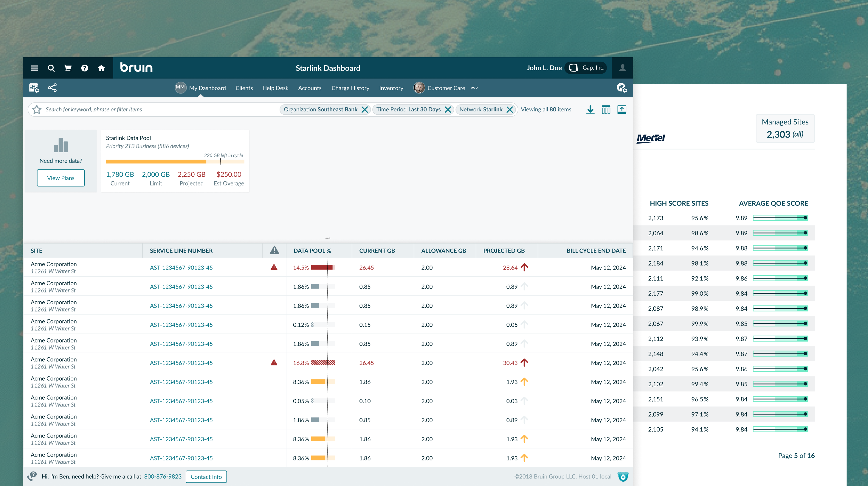Click the favorite star icon in search

click(x=37, y=109)
